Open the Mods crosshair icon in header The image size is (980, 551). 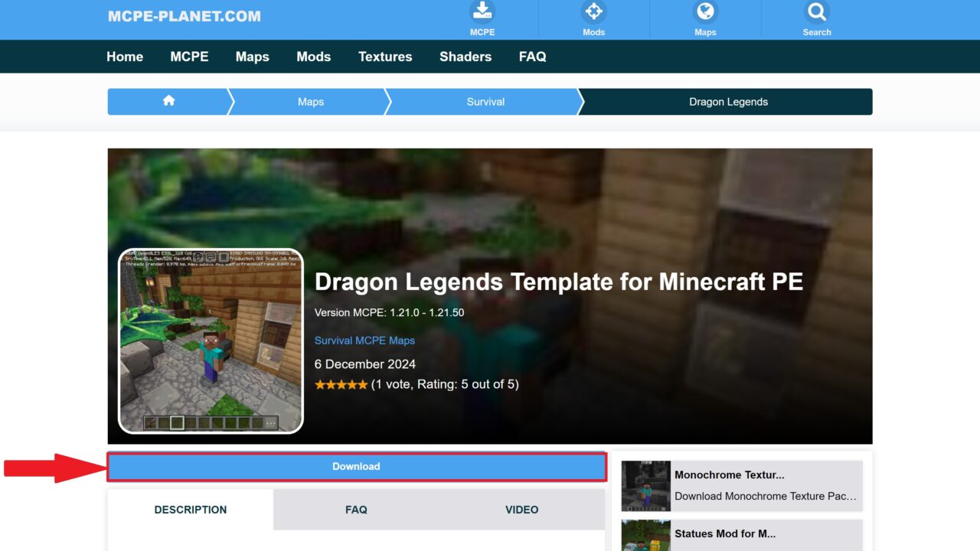coord(593,11)
